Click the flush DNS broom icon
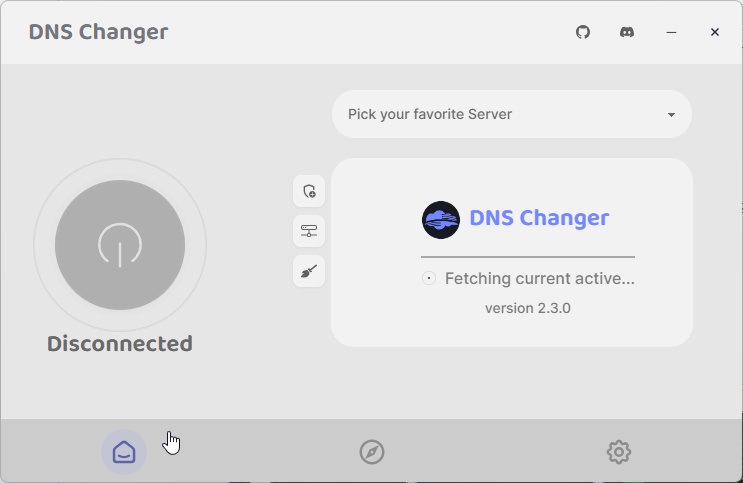This screenshot has width=743, height=483. click(x=309, y=271)
